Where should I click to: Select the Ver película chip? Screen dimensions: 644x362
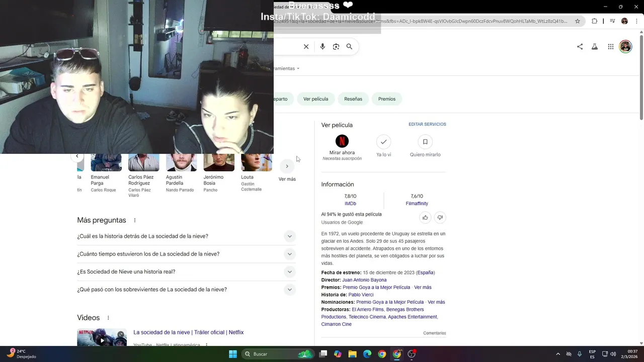coord(315,99)
